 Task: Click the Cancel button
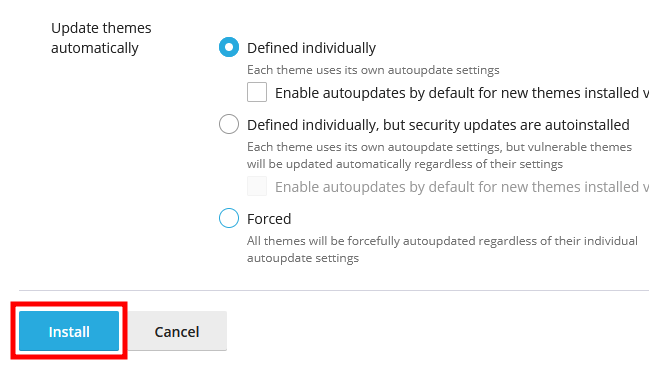click(x=177, y=331)
